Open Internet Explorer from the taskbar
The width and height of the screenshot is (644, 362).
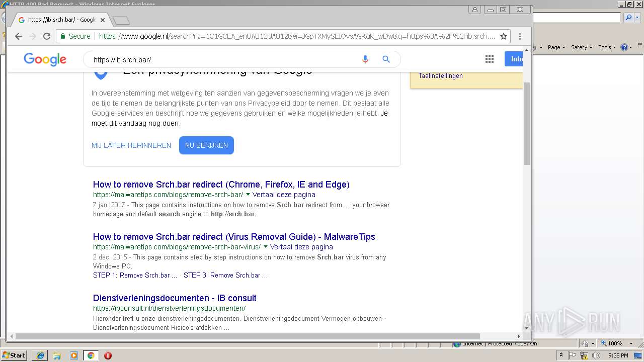[40, 355]
